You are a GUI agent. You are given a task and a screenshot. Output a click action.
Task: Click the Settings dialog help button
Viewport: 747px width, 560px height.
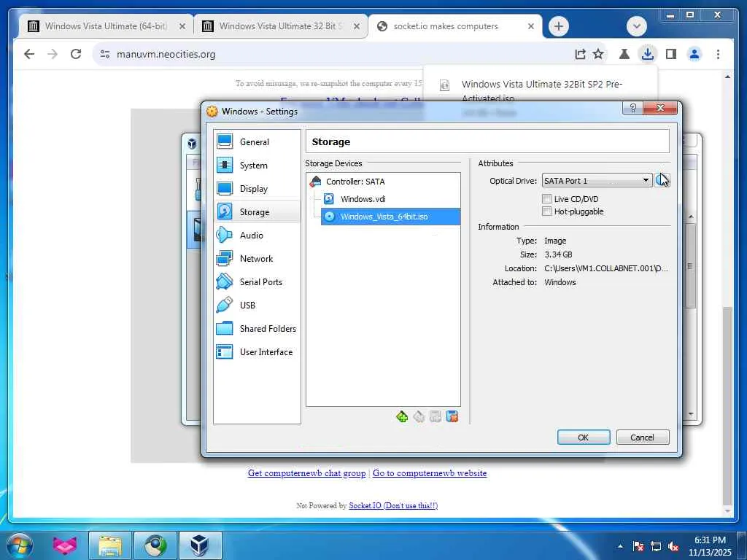point(632,108)
